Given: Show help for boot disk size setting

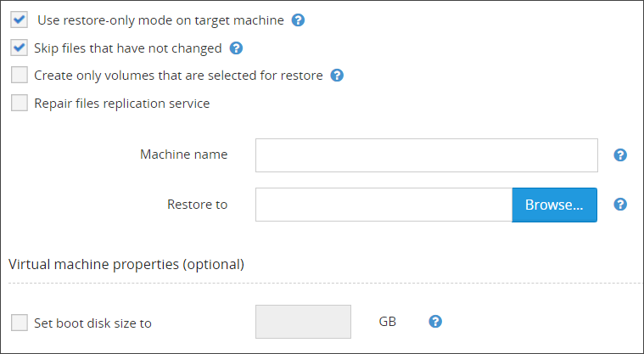Looking at the screenshot, I should [x=435, y=322].
